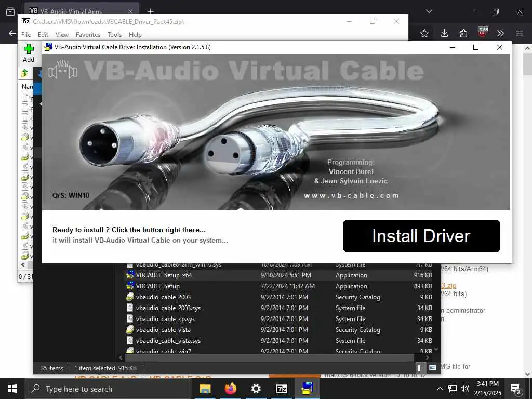Click the 7z icon in the 7-Zip title bar
This screenshot has height=399, width=532.
[26, 21]
